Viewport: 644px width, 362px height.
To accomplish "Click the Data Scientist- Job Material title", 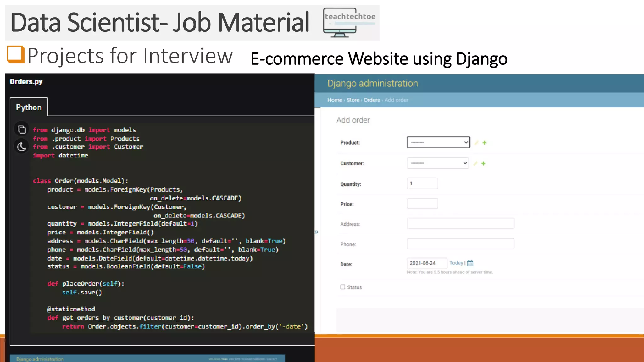I will [160, 22].
